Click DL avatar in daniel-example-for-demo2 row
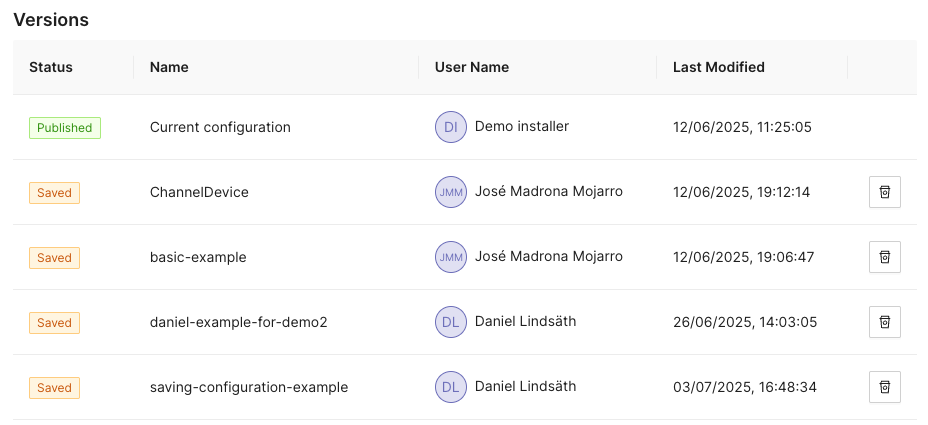The height and width of the screenshot is (425, 928). (x=451, y=322)
